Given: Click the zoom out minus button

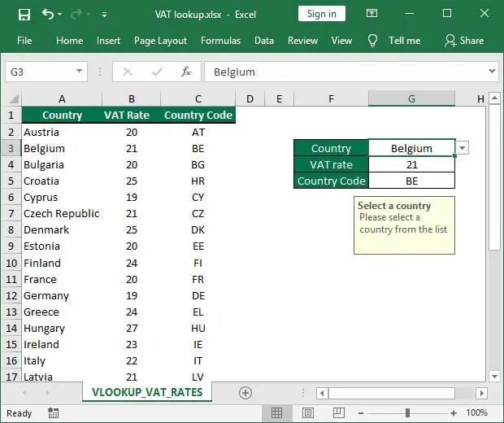Looking at the screenshot, I should pos(361,413).
